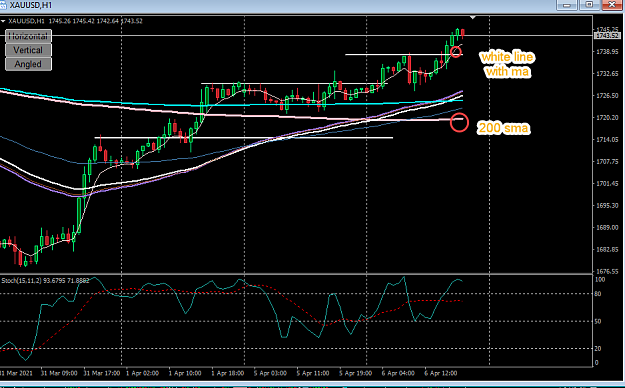Click time axis label 6 Apr 12:00
This screenshot has height=388, width=625.
click(441, 374)
